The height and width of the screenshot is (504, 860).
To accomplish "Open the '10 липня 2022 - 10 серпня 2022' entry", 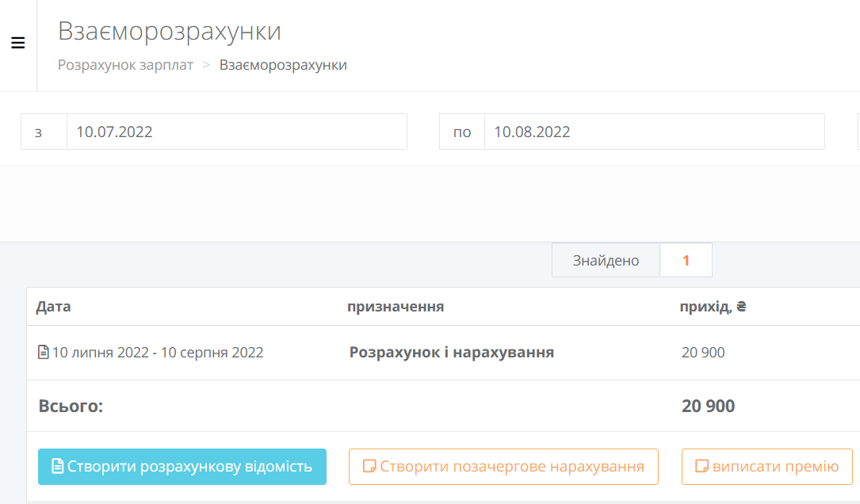I will point(158,353).
